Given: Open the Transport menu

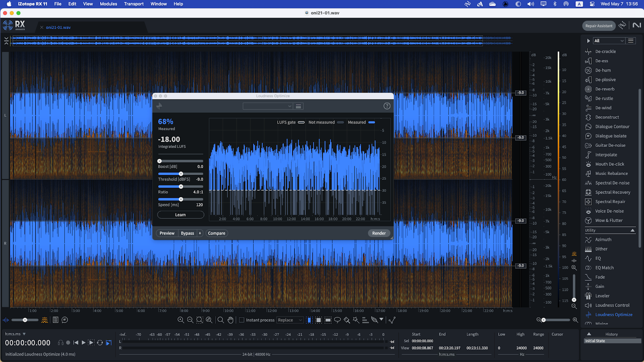Looking at the screenshot, I should (x=134, y=4).
